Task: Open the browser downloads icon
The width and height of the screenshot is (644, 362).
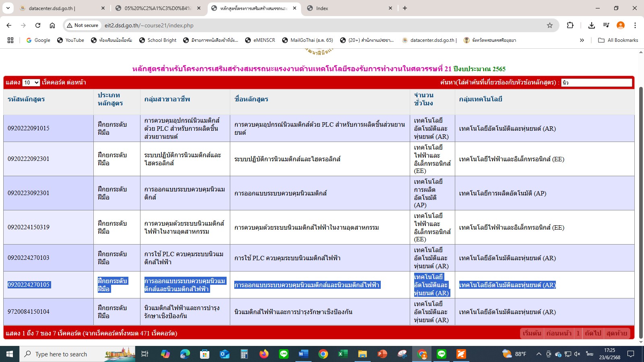Action: (591, 25)
